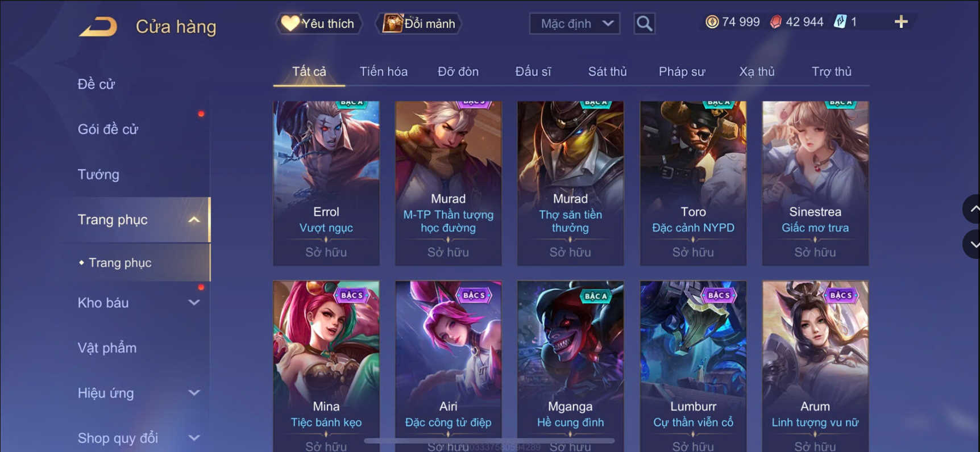The width and height of the screenshot is (980, 452).
Task: Open Tướng in the sidebar
Action: pyautogui.click(x=98, y=174)
